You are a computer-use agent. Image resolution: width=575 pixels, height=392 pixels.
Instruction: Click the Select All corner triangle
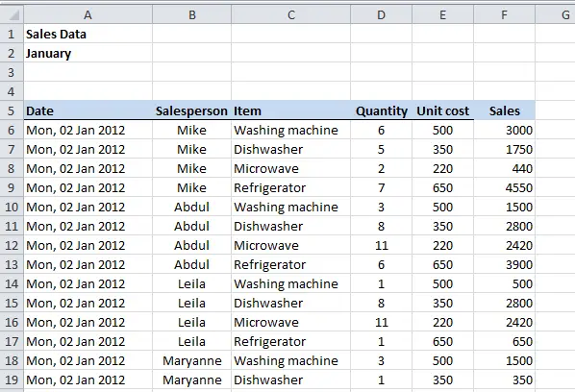[x=12, y=15]
